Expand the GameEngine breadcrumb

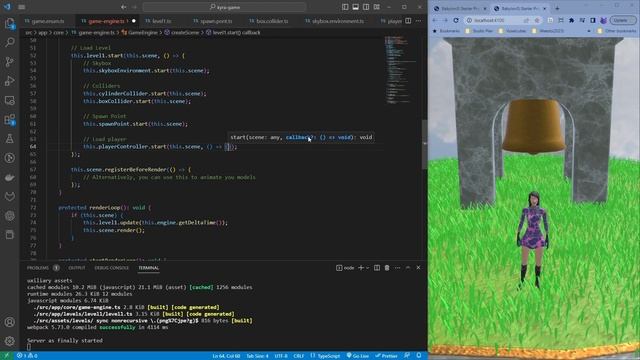140,33
